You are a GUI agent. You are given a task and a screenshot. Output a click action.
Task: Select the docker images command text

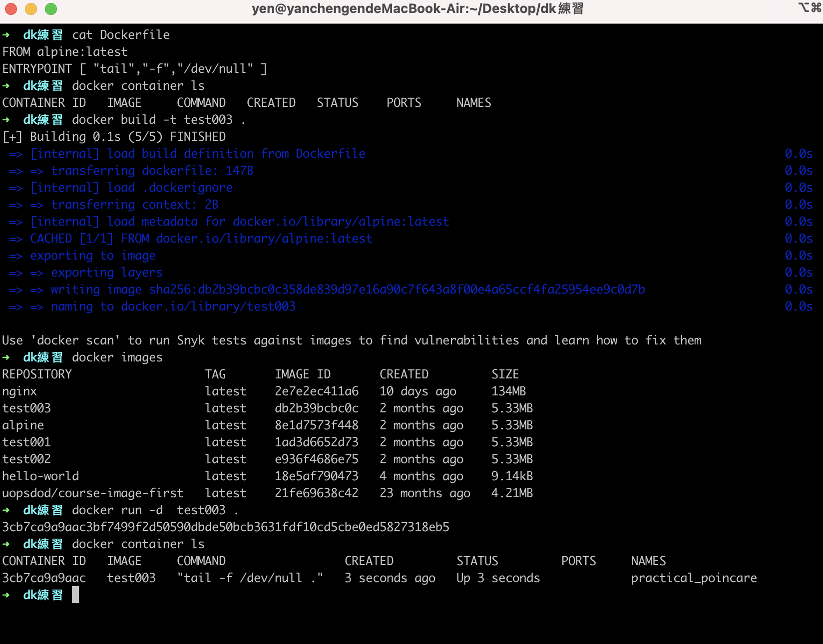pos(117,357)
